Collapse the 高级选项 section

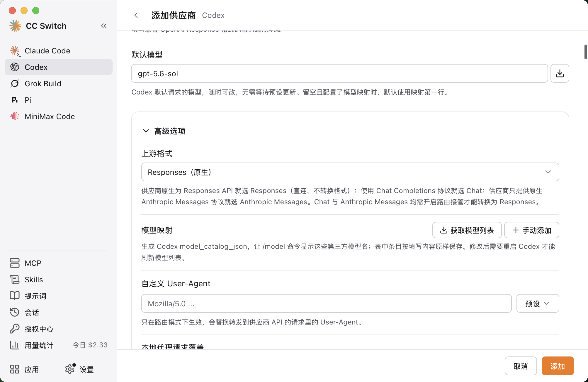[164, 131]
